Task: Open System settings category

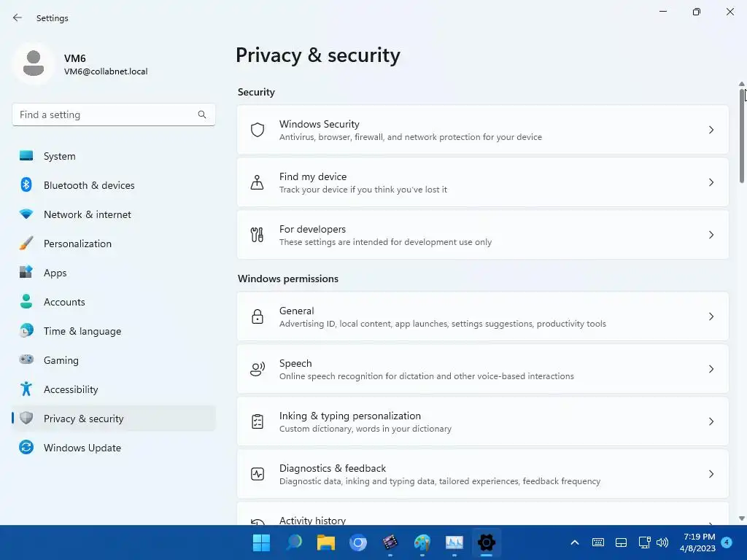Action: point(113,156)
